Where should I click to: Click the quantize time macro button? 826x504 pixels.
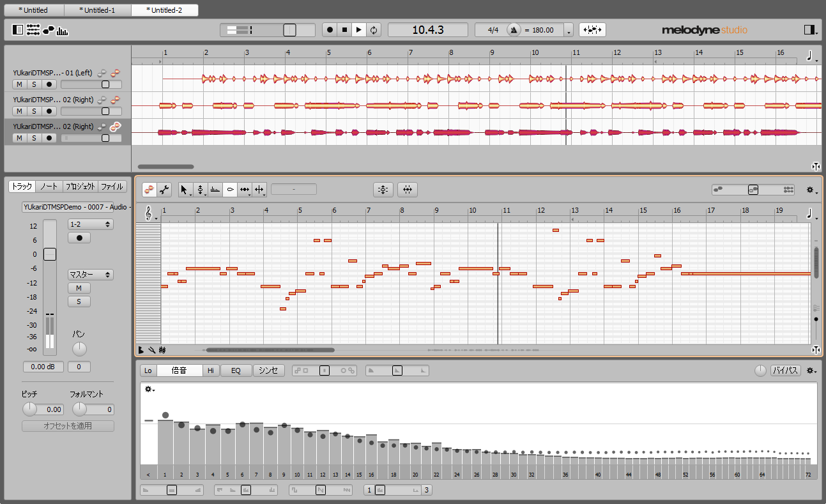click(408, 189)
